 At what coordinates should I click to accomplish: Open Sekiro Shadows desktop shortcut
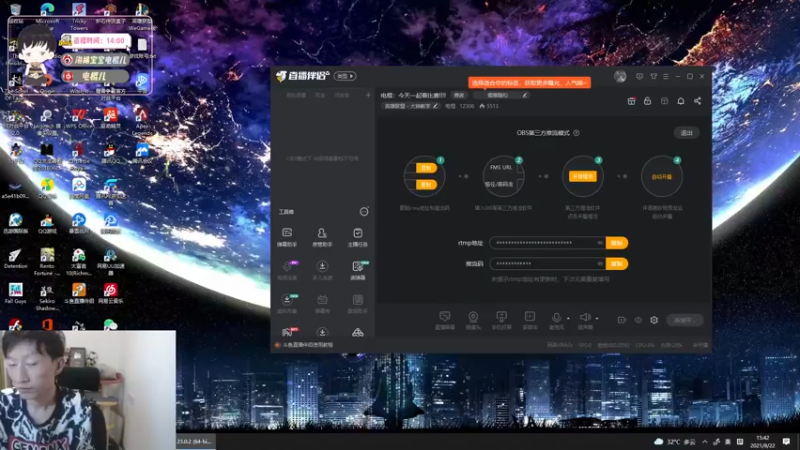click(x=46, y=297)
